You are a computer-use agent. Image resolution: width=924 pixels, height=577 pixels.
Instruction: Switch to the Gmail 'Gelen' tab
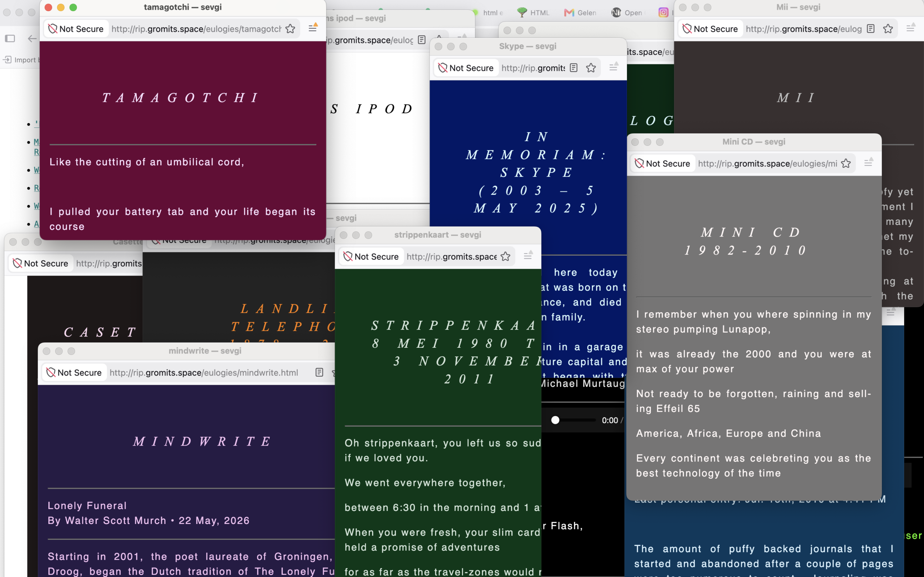(x=580, y=13)
